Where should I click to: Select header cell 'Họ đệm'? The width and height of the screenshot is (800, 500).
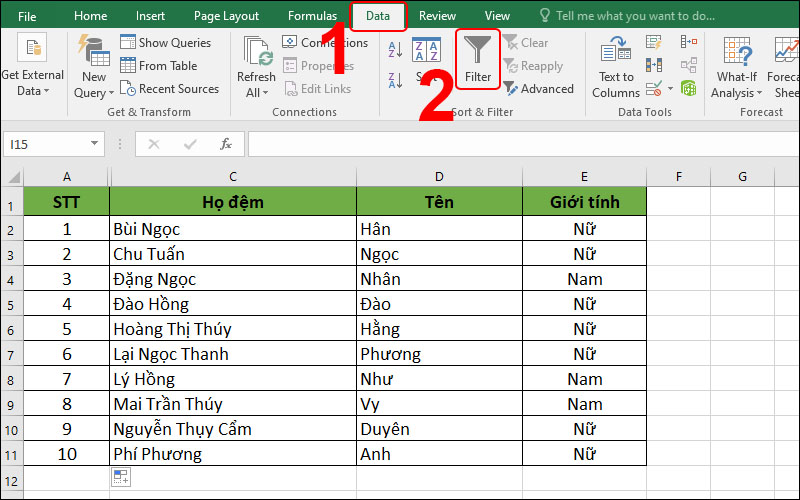point(233,202)
